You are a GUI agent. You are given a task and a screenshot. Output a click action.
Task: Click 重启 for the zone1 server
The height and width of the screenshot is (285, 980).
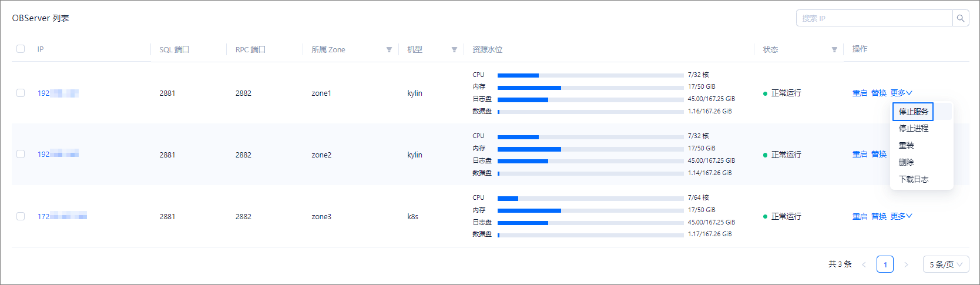pos(860,93)
